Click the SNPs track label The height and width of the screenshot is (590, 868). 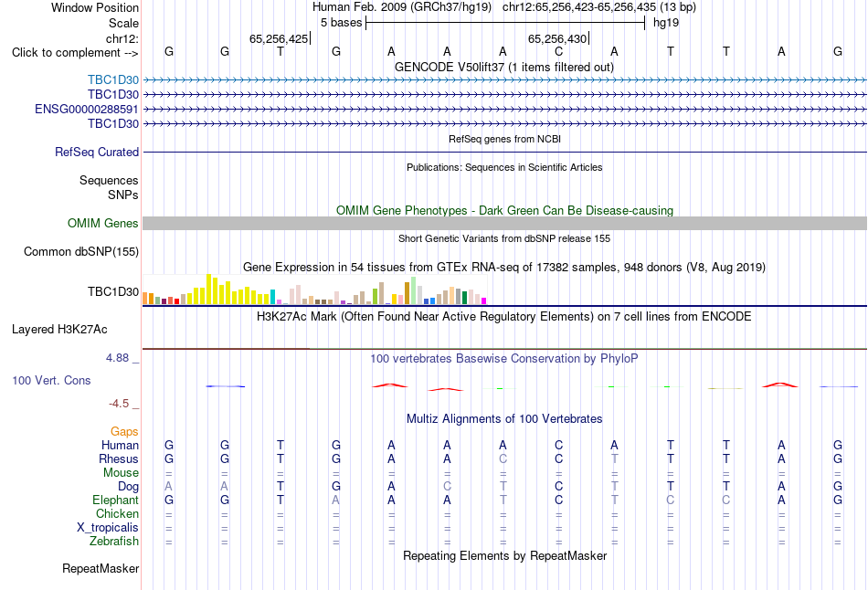tap(123, 195)
